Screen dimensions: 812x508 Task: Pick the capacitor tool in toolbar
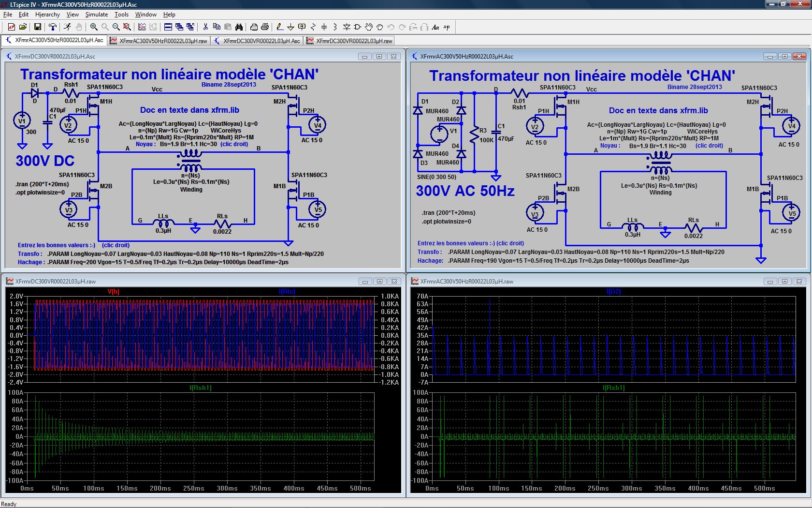coord(324,27)
